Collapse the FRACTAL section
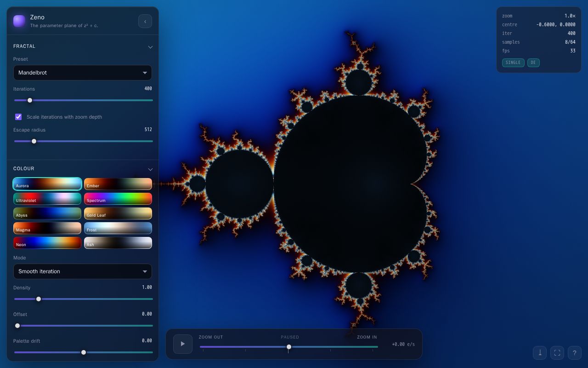 150,47
